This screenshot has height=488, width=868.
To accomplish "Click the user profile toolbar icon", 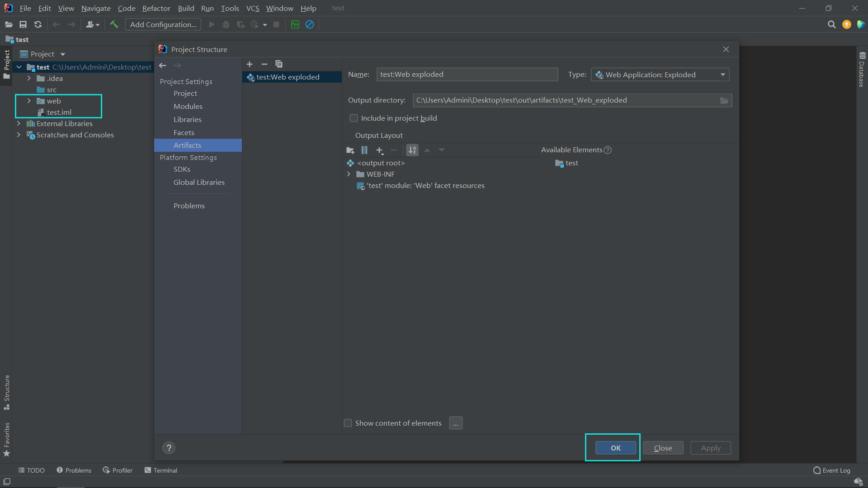I will [92, 24].
